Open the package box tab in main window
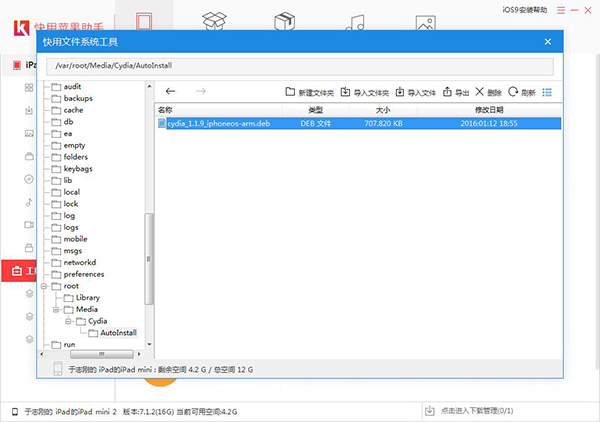 click(284, 21)
